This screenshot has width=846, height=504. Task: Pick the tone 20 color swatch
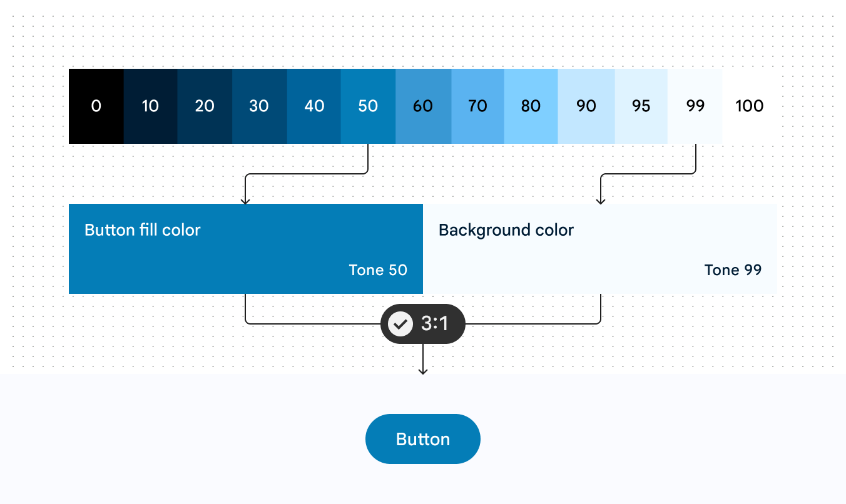[x=205, y=106]
